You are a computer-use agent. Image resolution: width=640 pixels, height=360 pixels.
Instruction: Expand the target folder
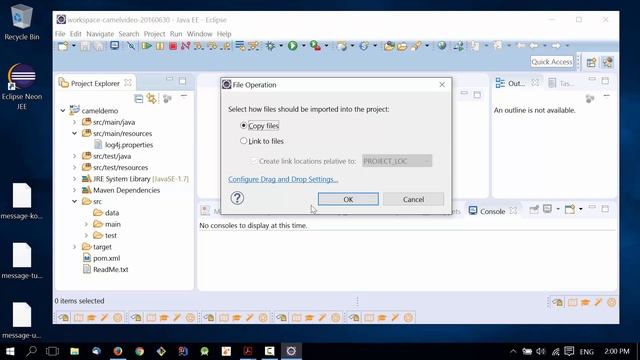tap(74, 247)
